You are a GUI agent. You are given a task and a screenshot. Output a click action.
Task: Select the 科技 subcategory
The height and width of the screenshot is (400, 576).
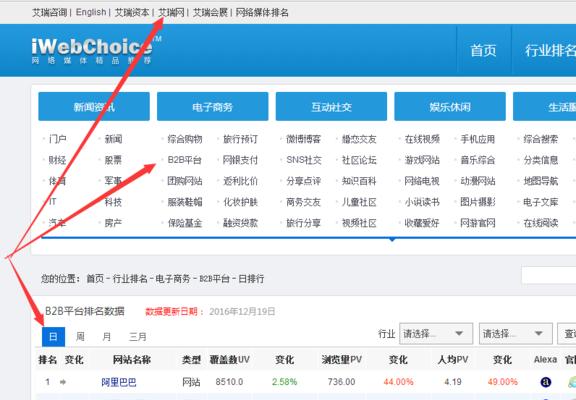point(114,202)
